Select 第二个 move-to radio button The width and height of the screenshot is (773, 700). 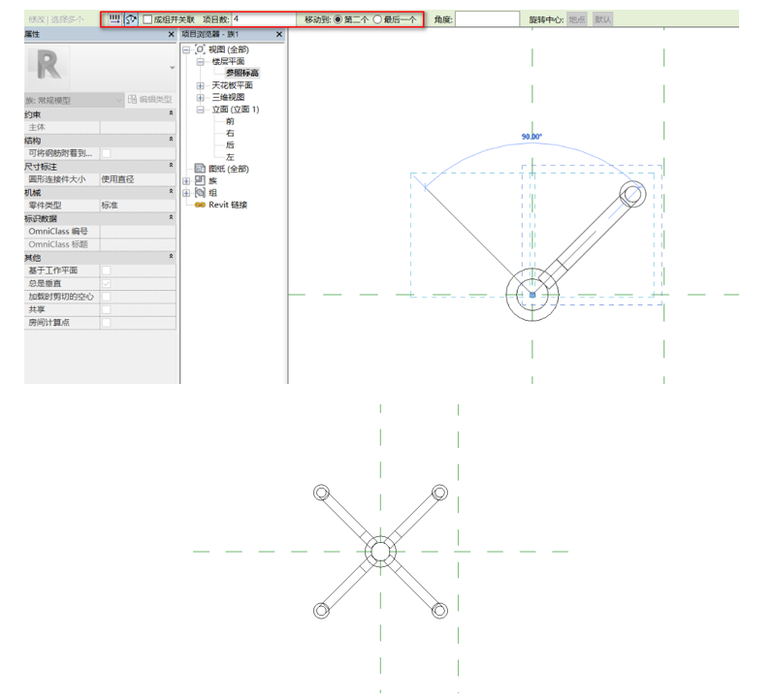(338, 19)
